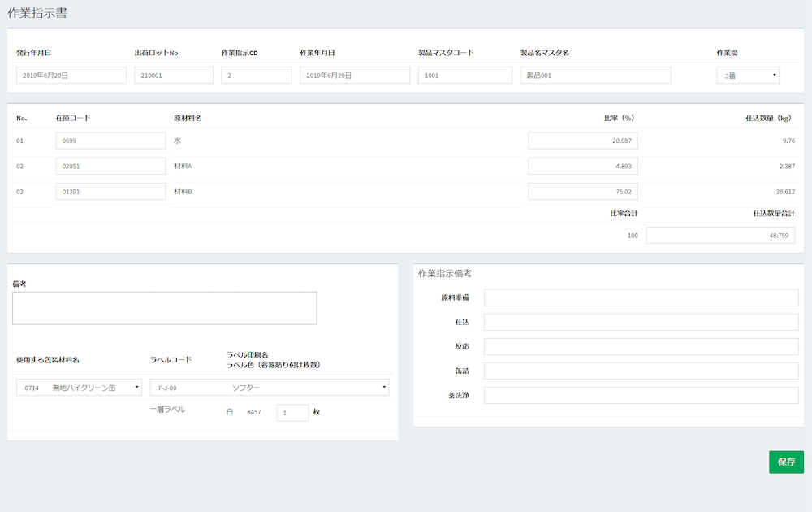This screenshot has width=812, height=512.
Task: Open the ラベルコード dropdown showing F-J-00
Action: point(269,388)
